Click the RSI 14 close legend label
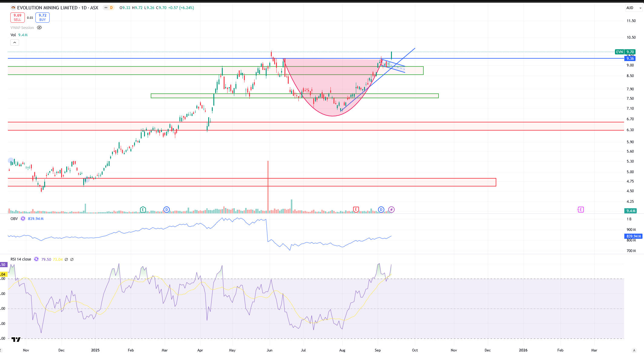This screenshot has width=644, height=353. (21, 259)
